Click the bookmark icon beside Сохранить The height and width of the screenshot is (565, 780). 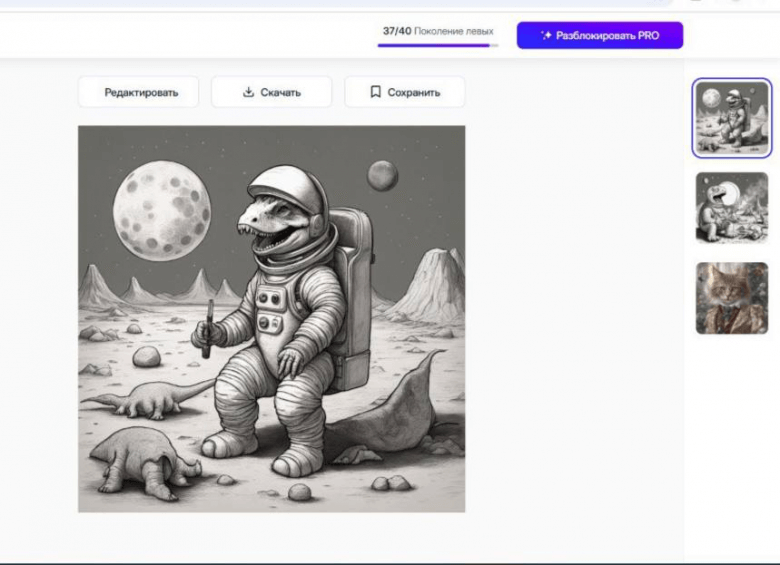[x=375, y=92]
